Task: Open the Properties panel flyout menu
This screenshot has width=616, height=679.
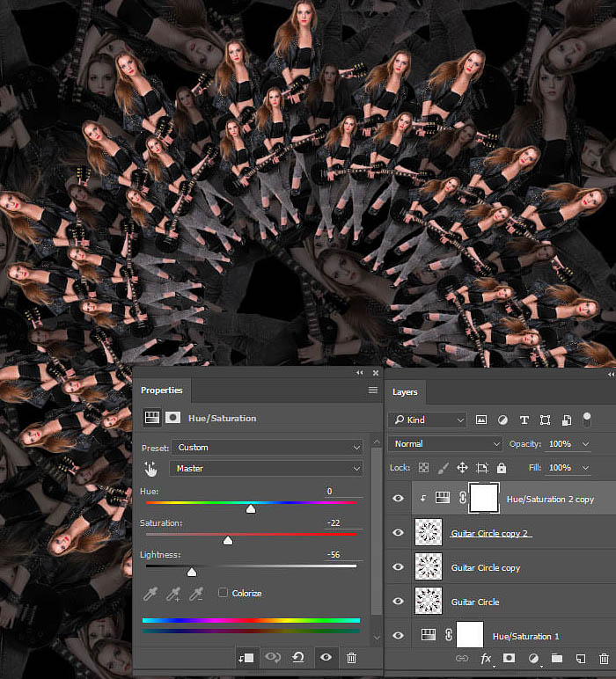Action: coord(373,391)
